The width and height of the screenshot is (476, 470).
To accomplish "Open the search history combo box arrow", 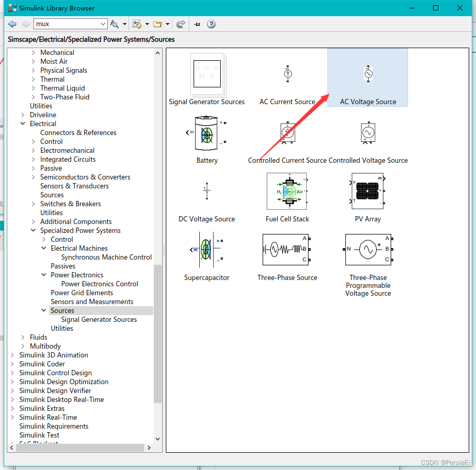I will tap(103, 24).
